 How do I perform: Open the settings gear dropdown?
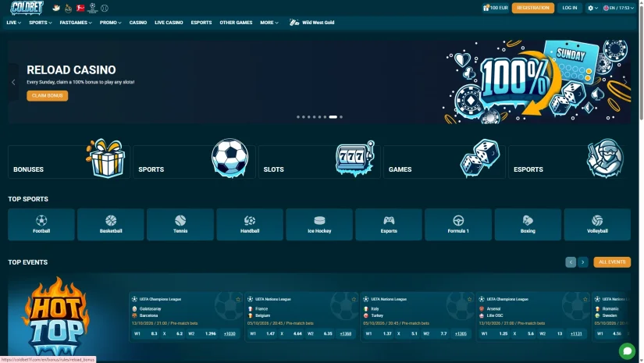592,8
